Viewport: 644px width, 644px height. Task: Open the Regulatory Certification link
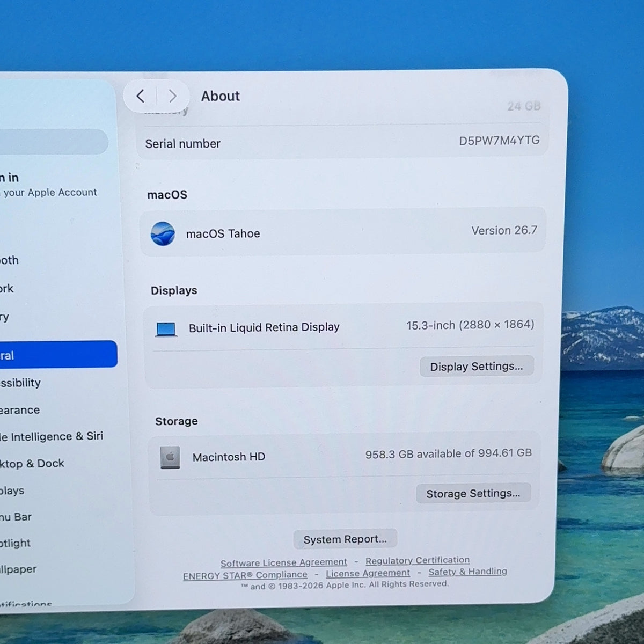coord(418,560)
